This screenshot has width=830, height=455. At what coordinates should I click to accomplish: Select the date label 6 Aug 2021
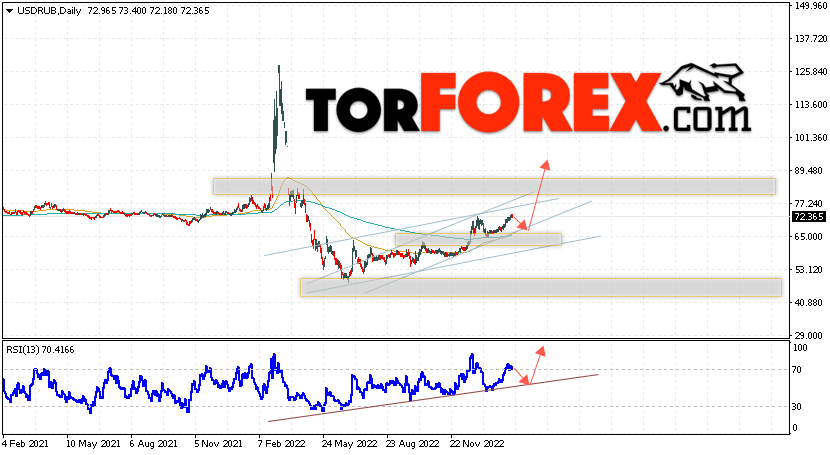click(154, 443)
